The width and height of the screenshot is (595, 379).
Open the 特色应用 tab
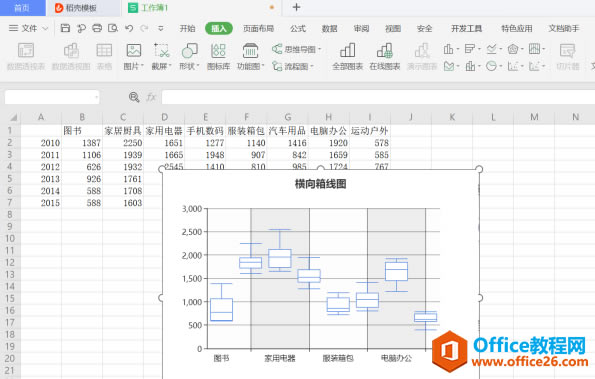pyautogui.click(x=516, y=28)
